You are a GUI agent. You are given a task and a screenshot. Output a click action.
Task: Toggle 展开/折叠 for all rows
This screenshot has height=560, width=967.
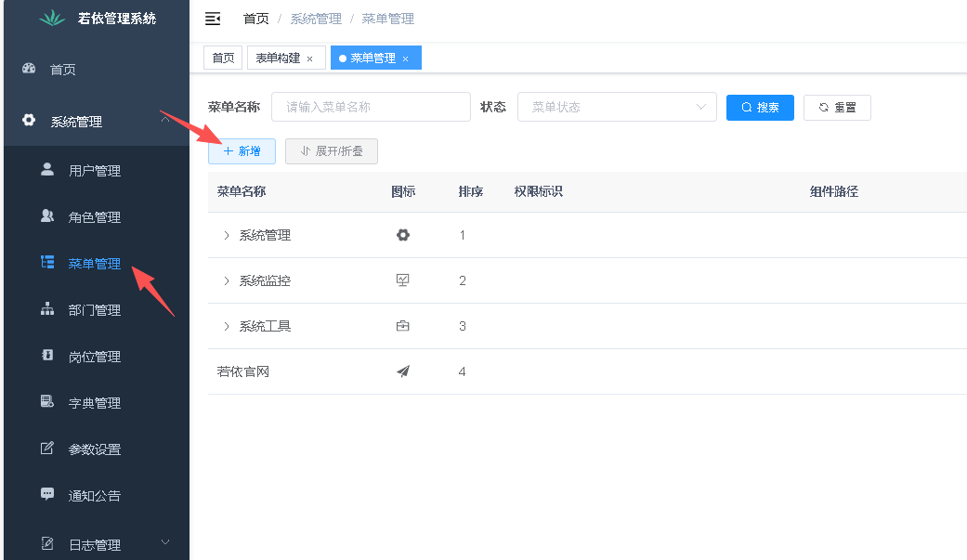[332, 151]
